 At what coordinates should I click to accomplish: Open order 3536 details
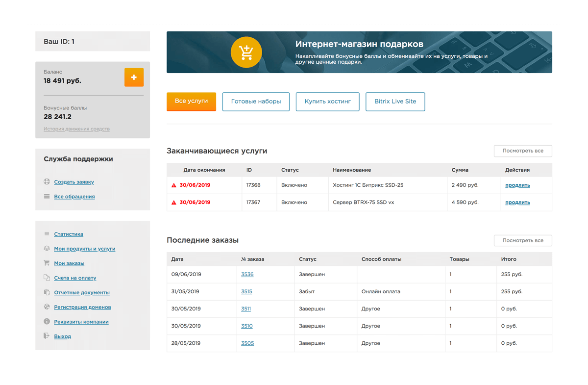tap(247, 274)
